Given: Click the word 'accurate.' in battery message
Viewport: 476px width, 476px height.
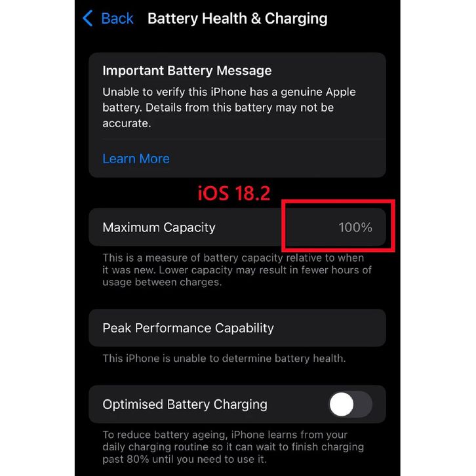Looking at the screenshot, I should pyautogui.click(x=127, y=123).
